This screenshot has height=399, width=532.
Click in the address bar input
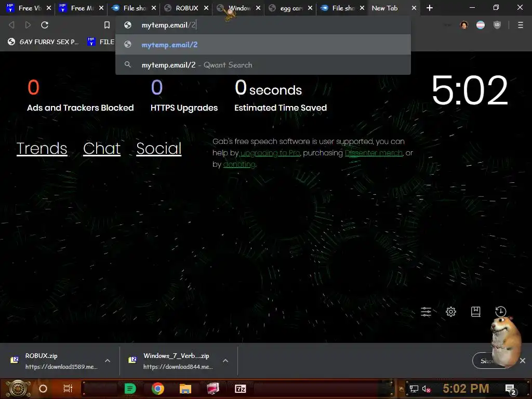coord(263,25)
